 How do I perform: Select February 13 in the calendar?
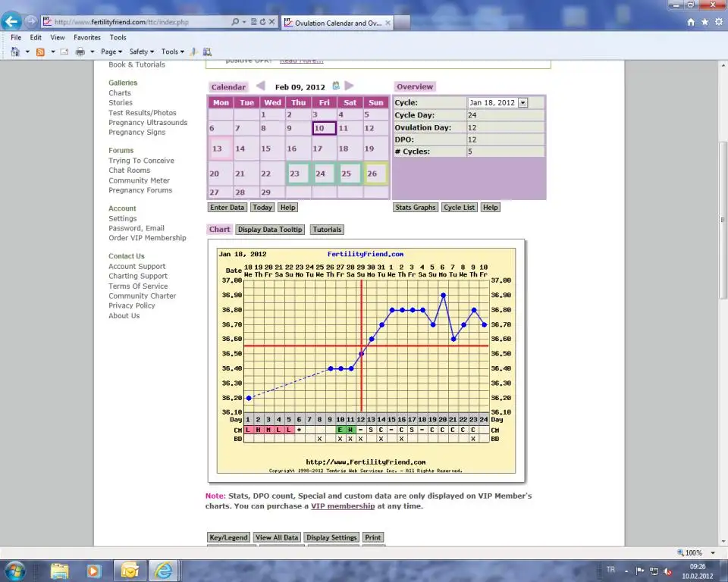click(220, 149)
